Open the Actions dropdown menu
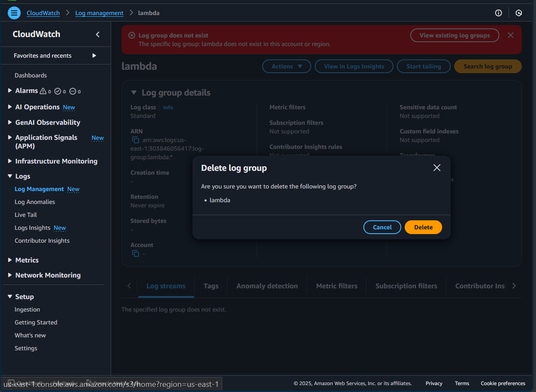Screen dimensions: 536x392 pyautogui.click(x=287, y=66)
